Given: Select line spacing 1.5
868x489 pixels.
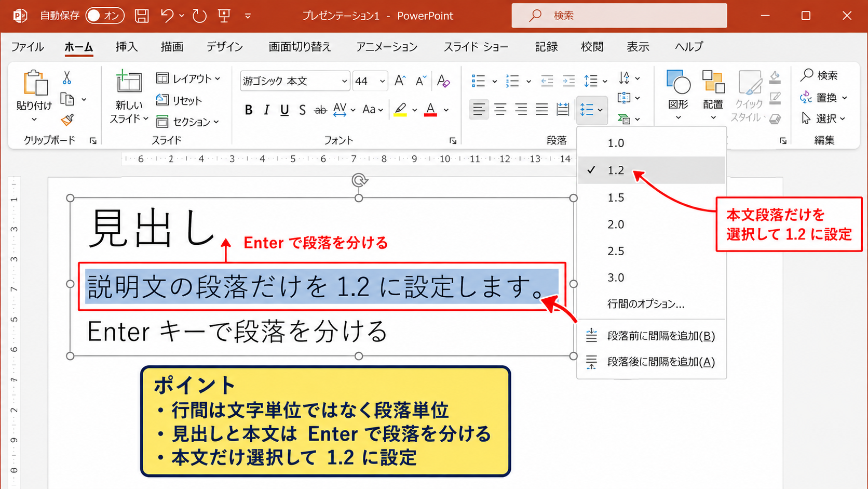Looking at the screenshot, I should pyautogui.click(x=652, y=197).
